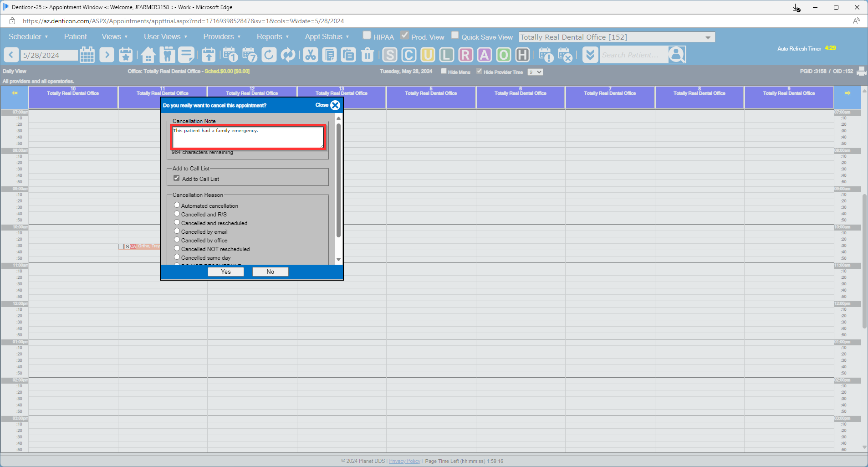Uncheck the Add to Call List checkbox
This screenshot has height=467, width=868.
[177, 178]
